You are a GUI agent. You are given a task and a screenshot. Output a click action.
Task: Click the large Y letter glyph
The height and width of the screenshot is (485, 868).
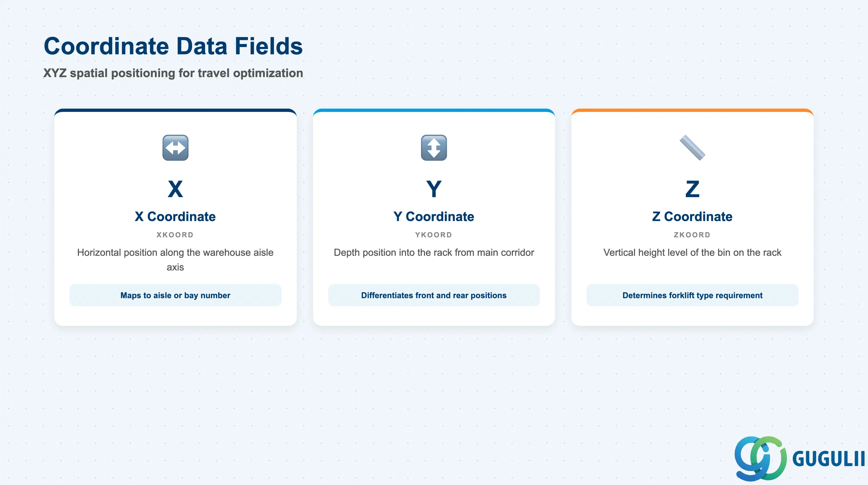pyautogui.click(x=434, y=189)
